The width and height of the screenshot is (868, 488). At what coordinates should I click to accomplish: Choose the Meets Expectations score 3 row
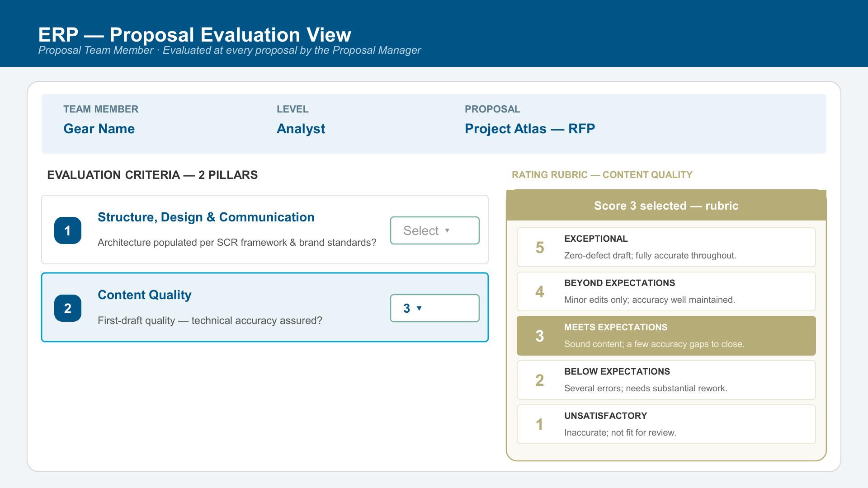click(666, 336)
